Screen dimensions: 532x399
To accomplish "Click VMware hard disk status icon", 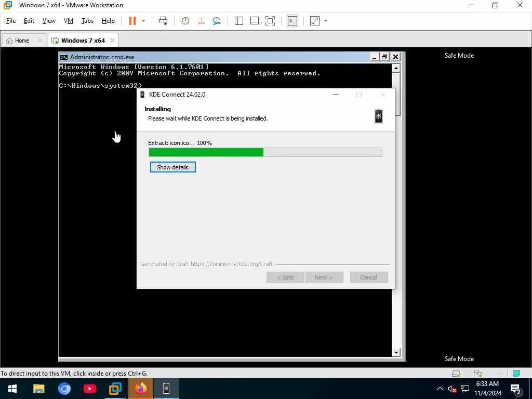I will pos(456,374).
